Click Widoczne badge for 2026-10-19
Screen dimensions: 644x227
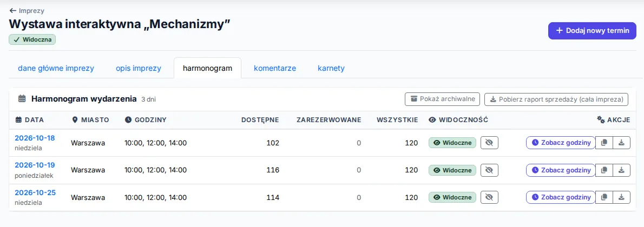pos(452,170)
